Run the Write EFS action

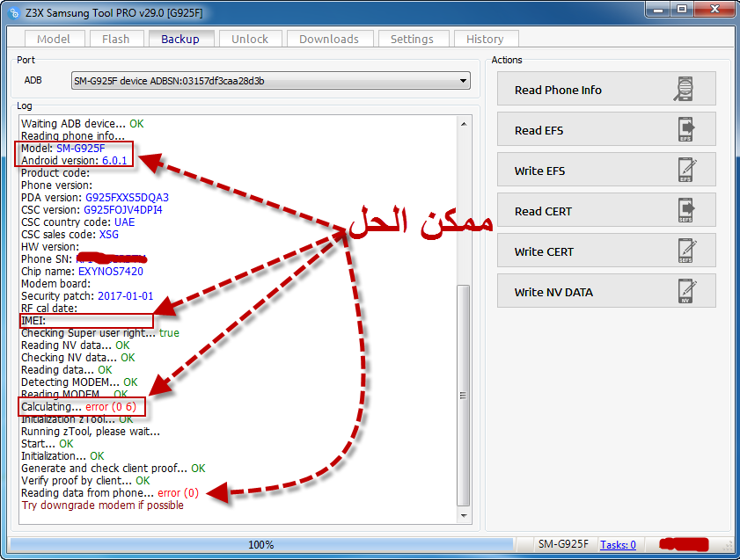(x=606, y=170)
